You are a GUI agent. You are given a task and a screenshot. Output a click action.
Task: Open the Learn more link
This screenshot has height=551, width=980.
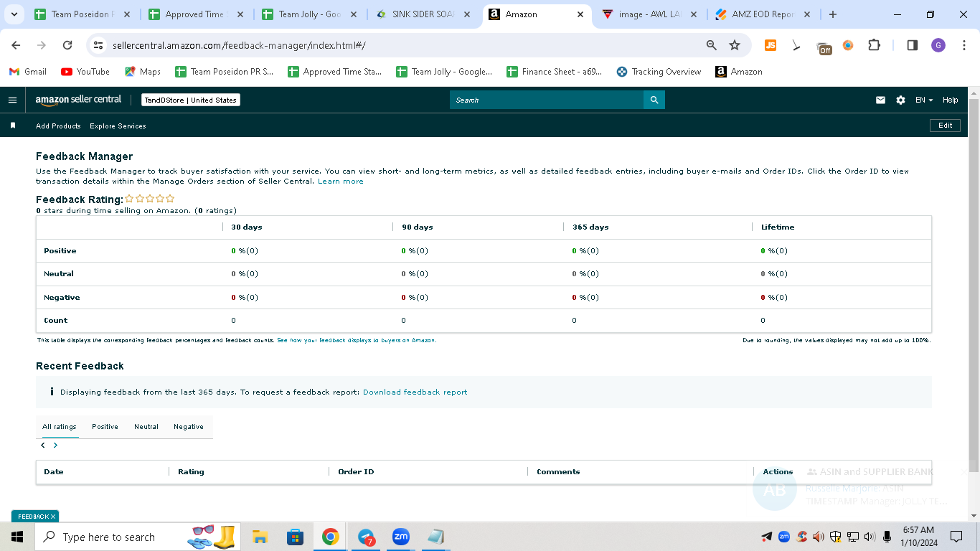[x=341, y=182]
